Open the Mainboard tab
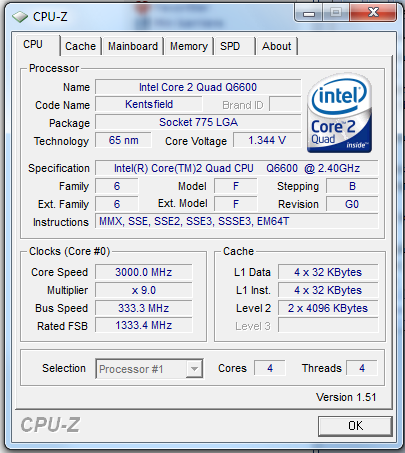 pyautogui.click(x=133, y=46)
